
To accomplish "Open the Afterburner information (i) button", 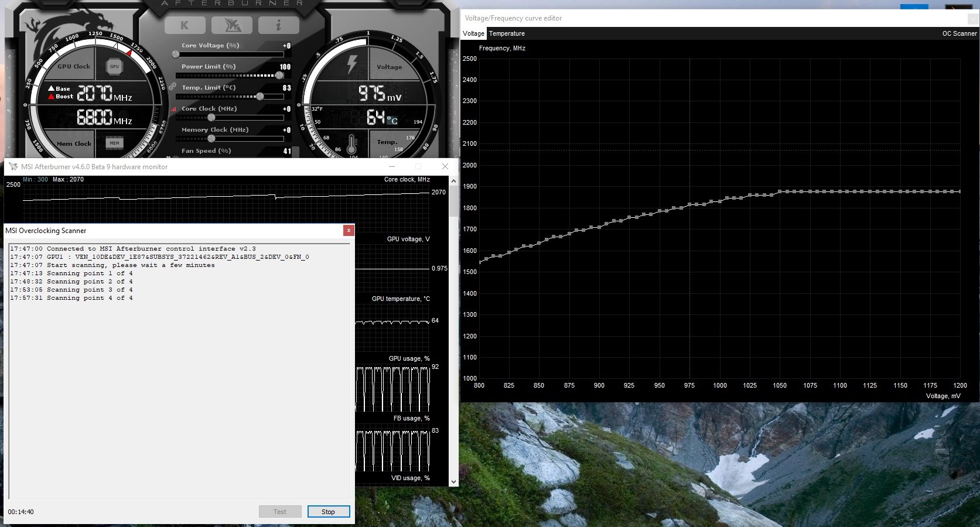I will (278, 25).
